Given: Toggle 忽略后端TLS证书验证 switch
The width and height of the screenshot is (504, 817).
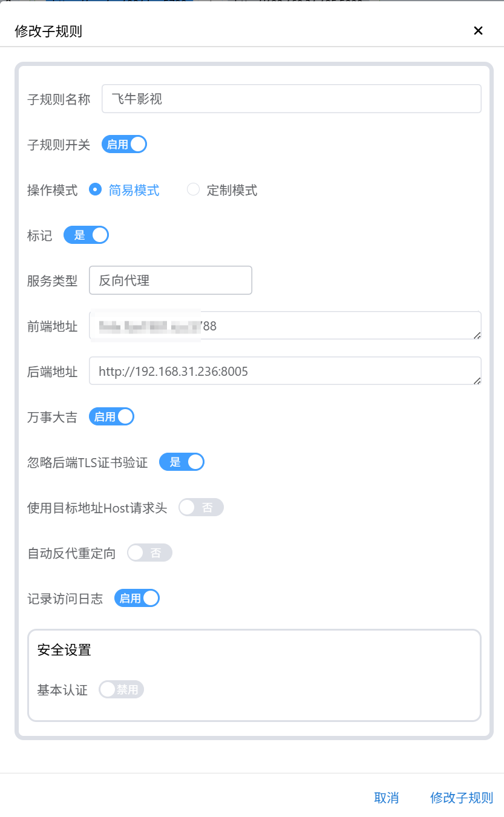Looking at the screenshot, I should coord(182,462).
